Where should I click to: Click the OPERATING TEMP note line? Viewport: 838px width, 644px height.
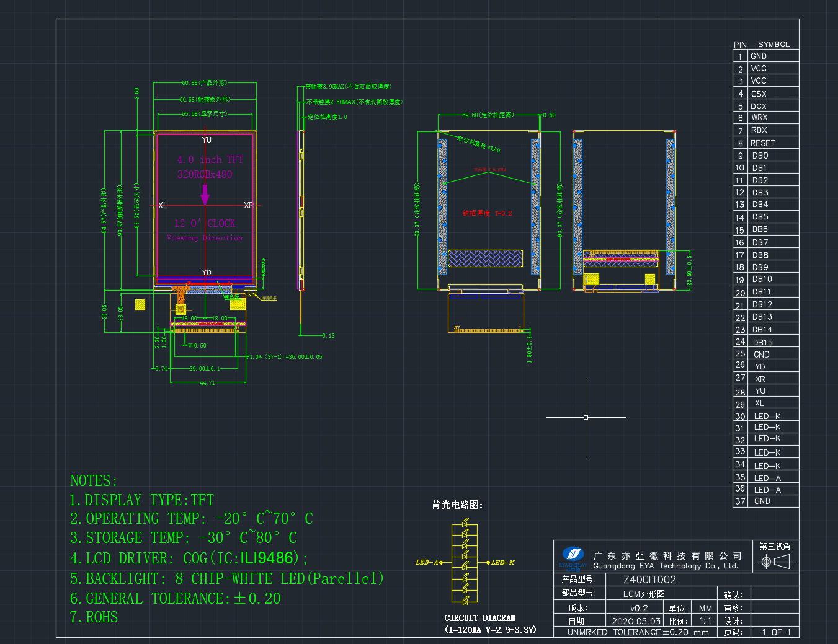pyautogui.click(x=191, y=518)
